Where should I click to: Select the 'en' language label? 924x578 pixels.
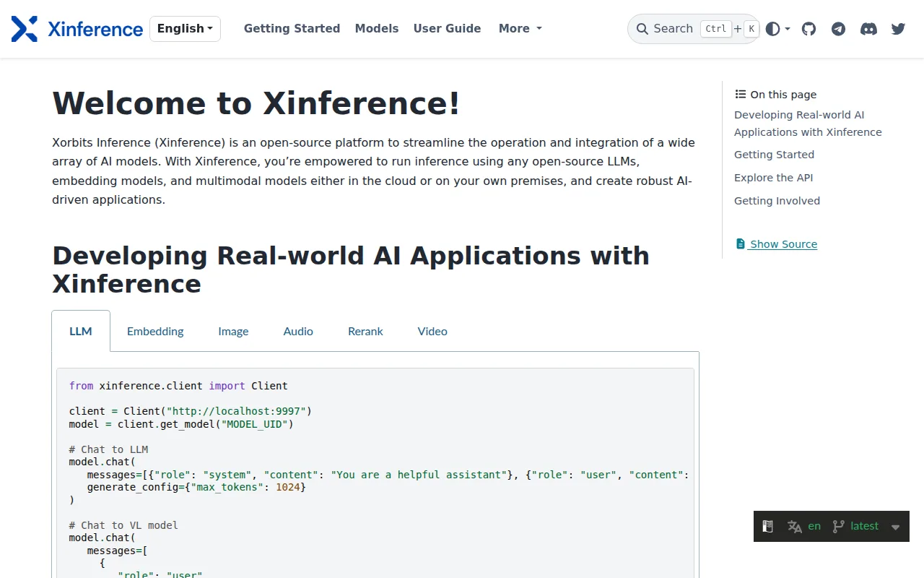click(814, 526)
